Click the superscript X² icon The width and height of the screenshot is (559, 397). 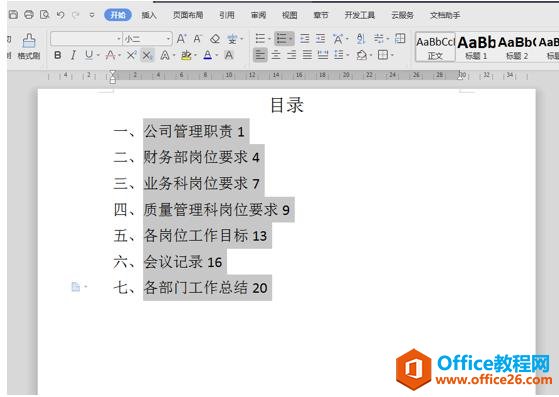131,55
